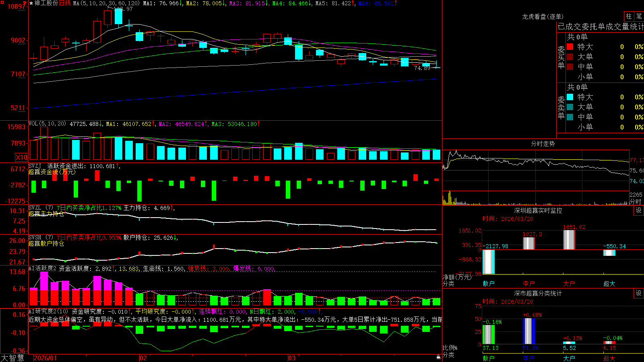Click the 已成交委托单成交量统计 header
644x362 pixels.
(601, 27)
